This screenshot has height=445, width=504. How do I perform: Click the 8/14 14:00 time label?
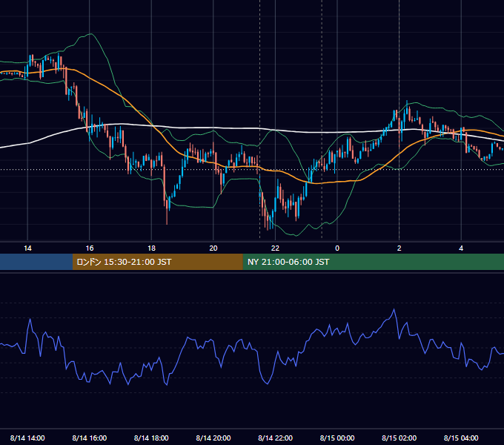(x=27, y=438)
